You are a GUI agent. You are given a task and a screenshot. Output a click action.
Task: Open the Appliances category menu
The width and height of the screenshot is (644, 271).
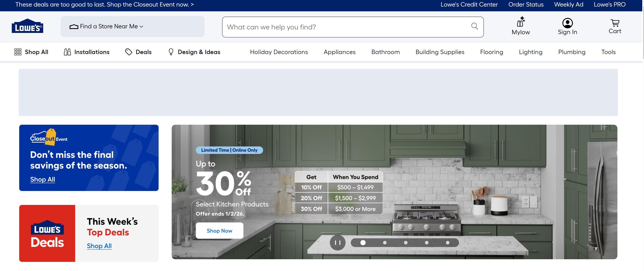[339, 52]
